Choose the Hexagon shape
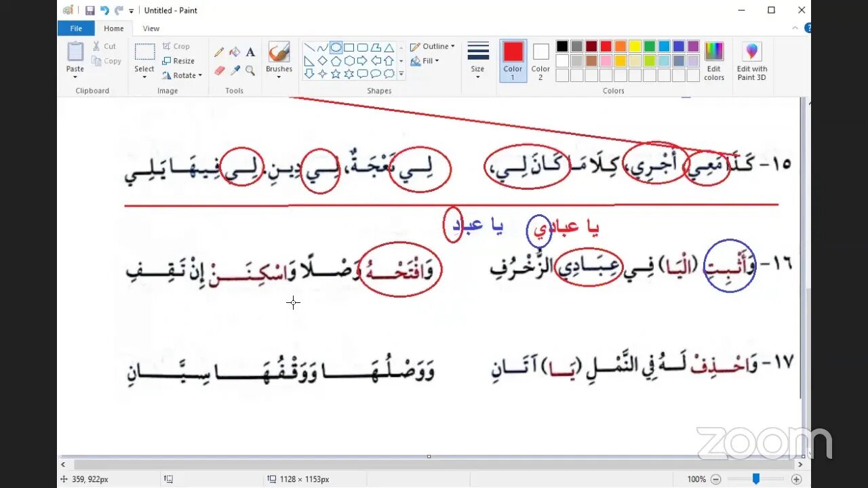 click(349, 61)
